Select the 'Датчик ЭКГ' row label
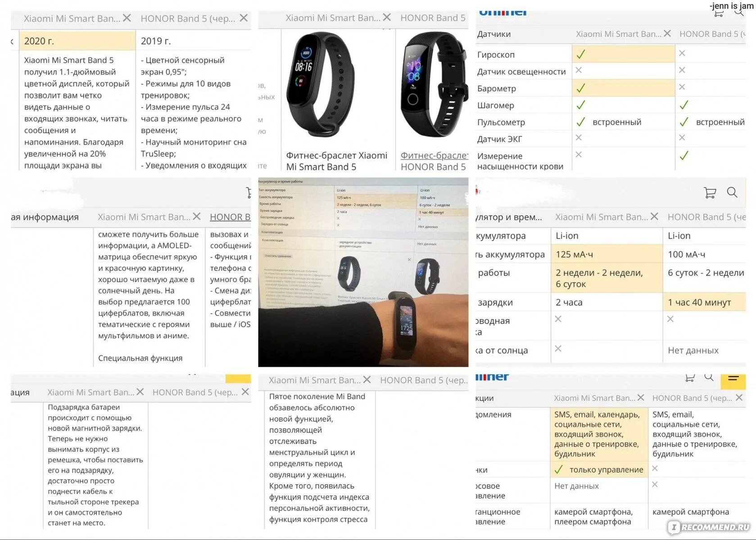Viewport: 756px width, 540px height. 499,139
